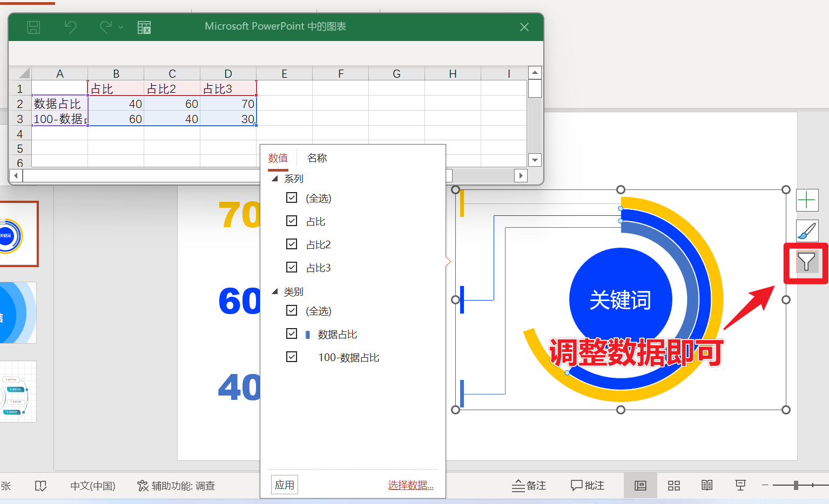
Task: Open Chart Elements plus button
Action: pos(807,200)
